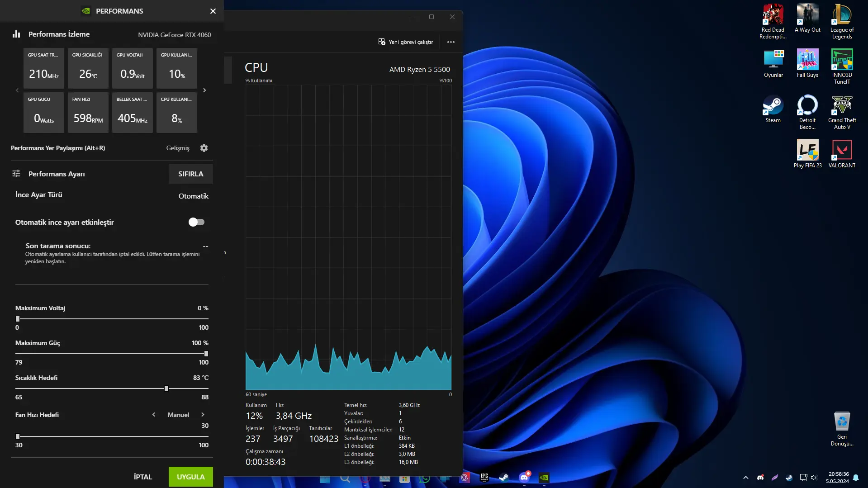This screenshot has height=488, width=868.
Task: Click the İPTAL cancel button
Action: pos(143,477)
